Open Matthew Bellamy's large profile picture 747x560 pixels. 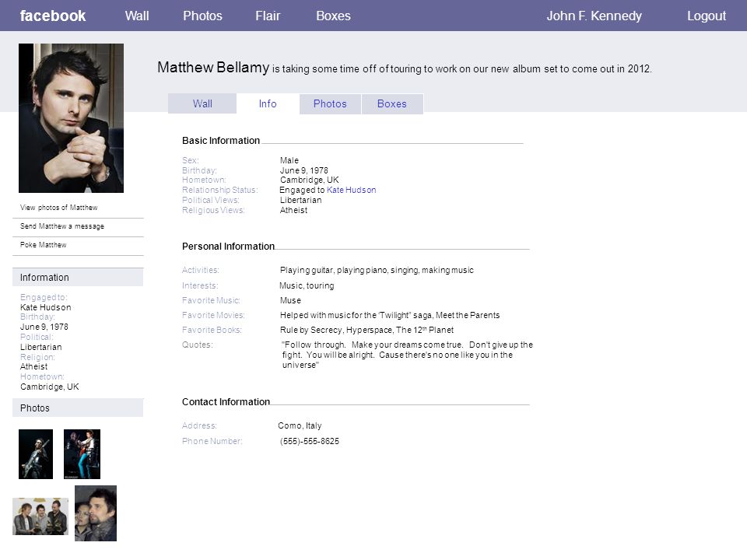click(x=71, y=118)
